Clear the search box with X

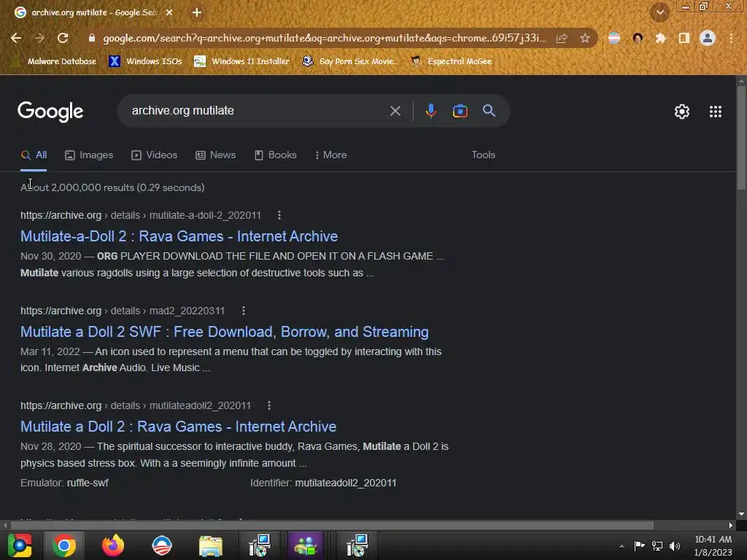coord(395,111)
